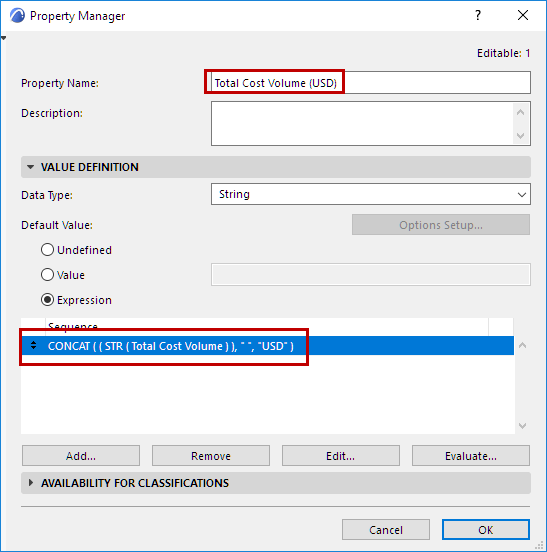Click the description box up arrow
The width and height of the screenshot is (547, 552).
521,113
